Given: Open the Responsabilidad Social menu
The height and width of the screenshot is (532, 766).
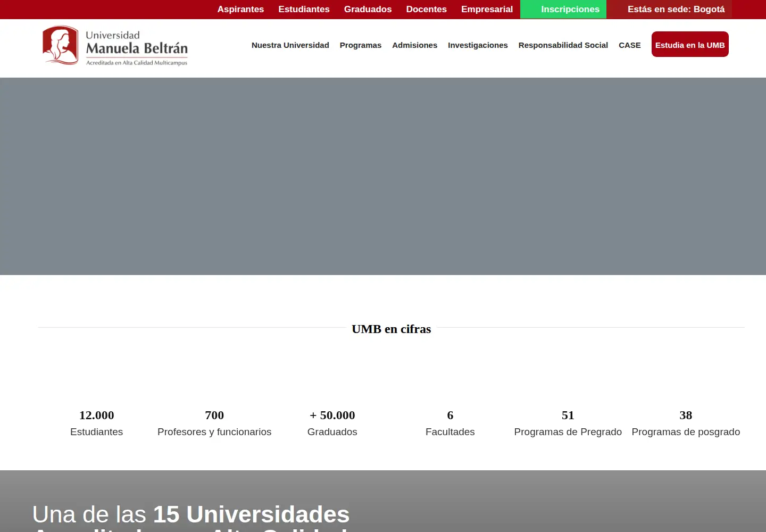Looking at the screenshot, I should pos(563,45).
